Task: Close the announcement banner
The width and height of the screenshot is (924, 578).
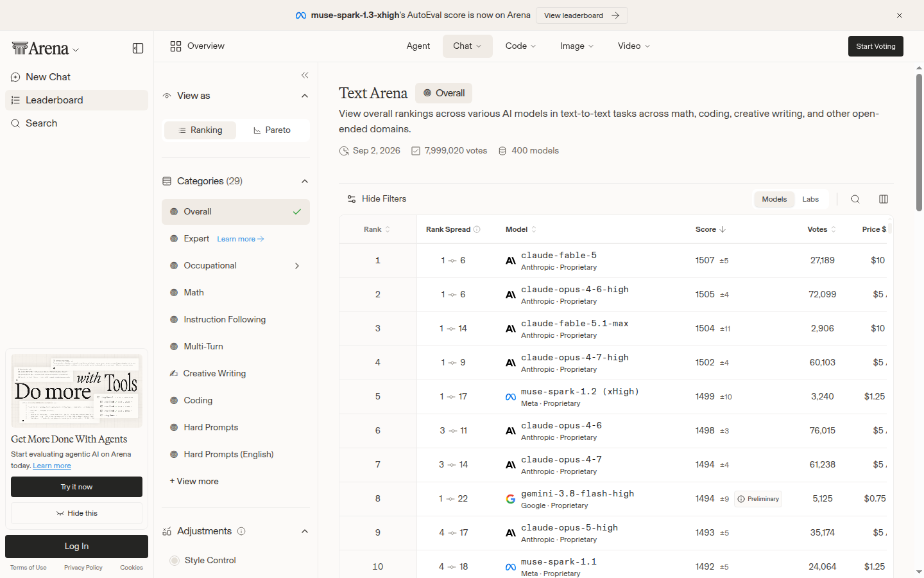Action: click(900, 15)
